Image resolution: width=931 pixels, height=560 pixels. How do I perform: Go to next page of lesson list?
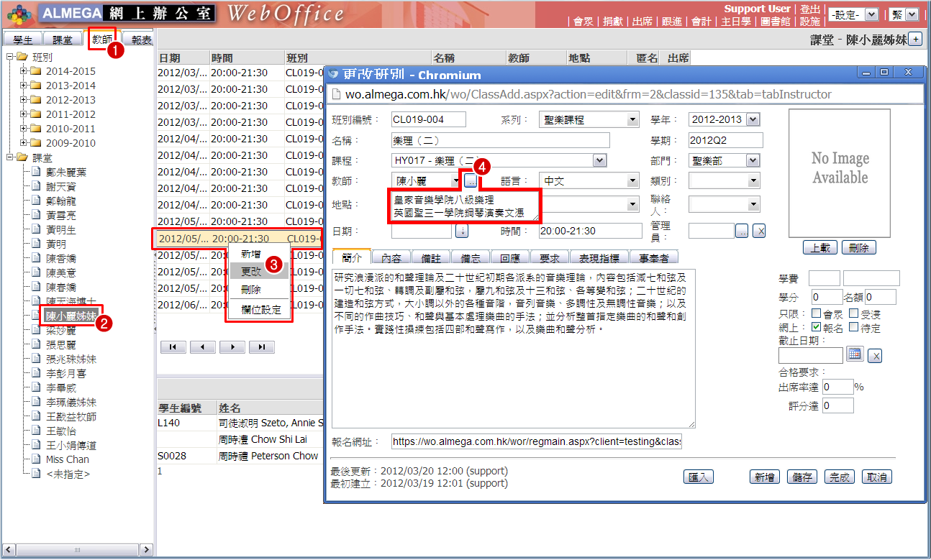point(232,347)
